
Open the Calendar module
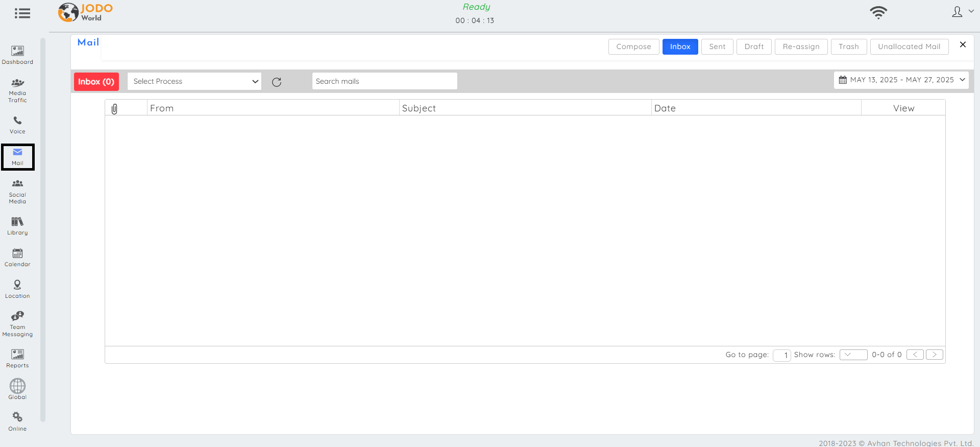point(17,257)
